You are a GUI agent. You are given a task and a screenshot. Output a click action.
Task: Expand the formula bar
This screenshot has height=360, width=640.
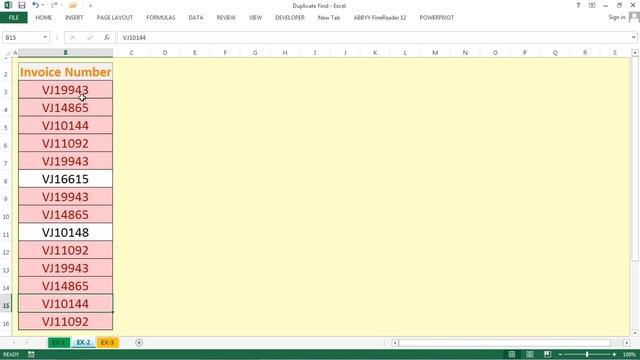click(x=633, y=37)
